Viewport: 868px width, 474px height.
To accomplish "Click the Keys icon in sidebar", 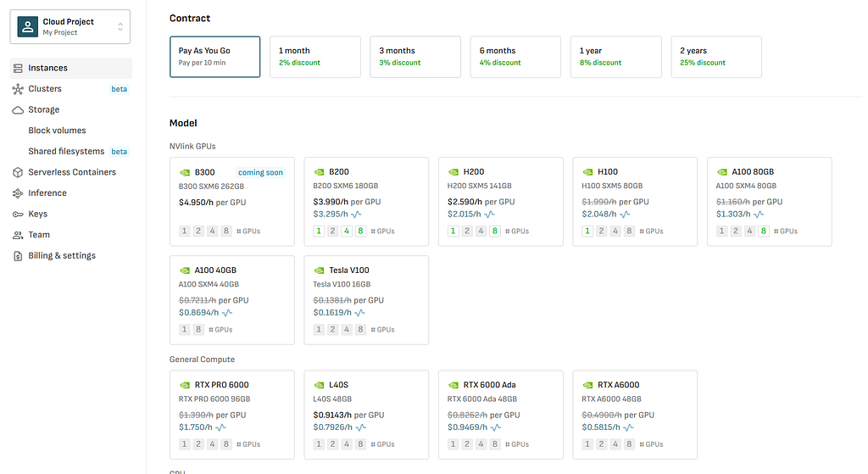I will point(18,215).
